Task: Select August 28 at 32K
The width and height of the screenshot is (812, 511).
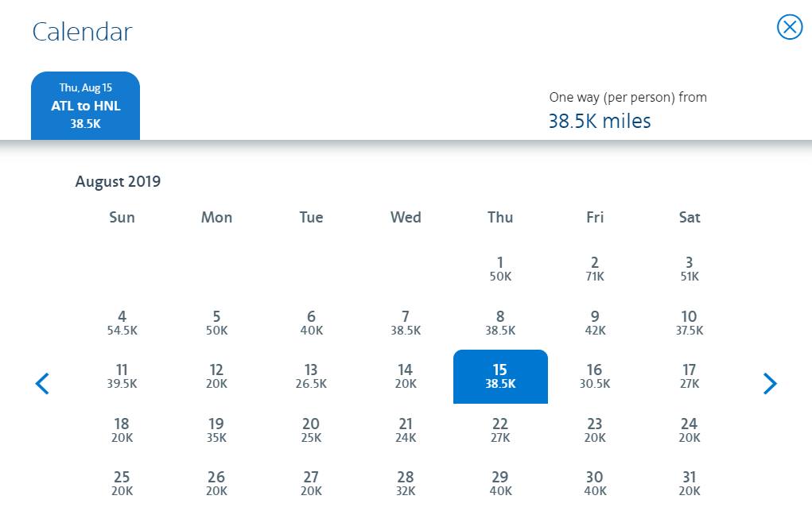Action: (x=406, y=483)
